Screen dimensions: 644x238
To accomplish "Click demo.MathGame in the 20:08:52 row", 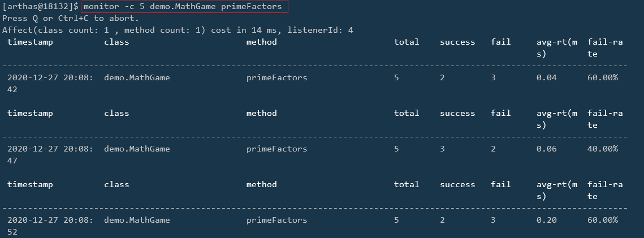I will click(x=137, y=220).
